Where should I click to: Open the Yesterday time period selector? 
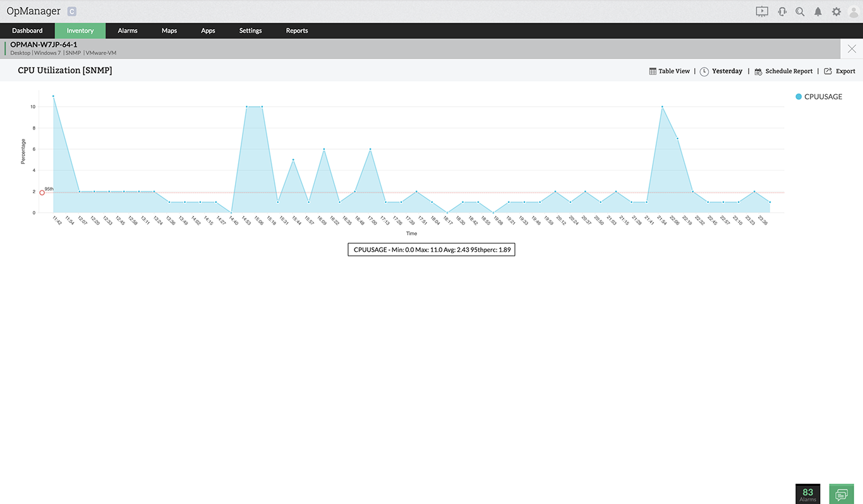[727, 71]
